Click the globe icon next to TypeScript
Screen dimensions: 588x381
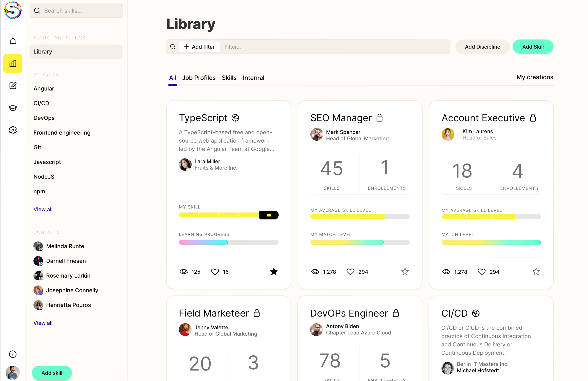point(235,118)
